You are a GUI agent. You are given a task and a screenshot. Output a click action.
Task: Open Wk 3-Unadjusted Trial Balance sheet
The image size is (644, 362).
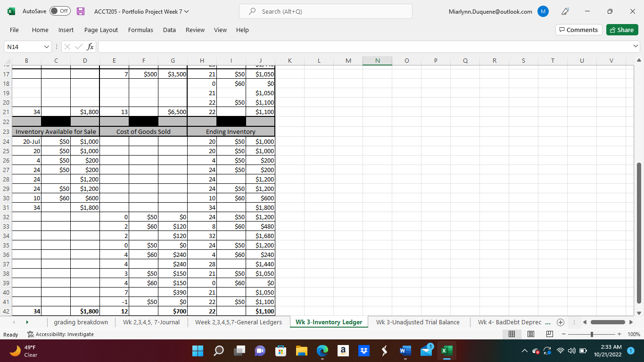(x=418, y=322)
